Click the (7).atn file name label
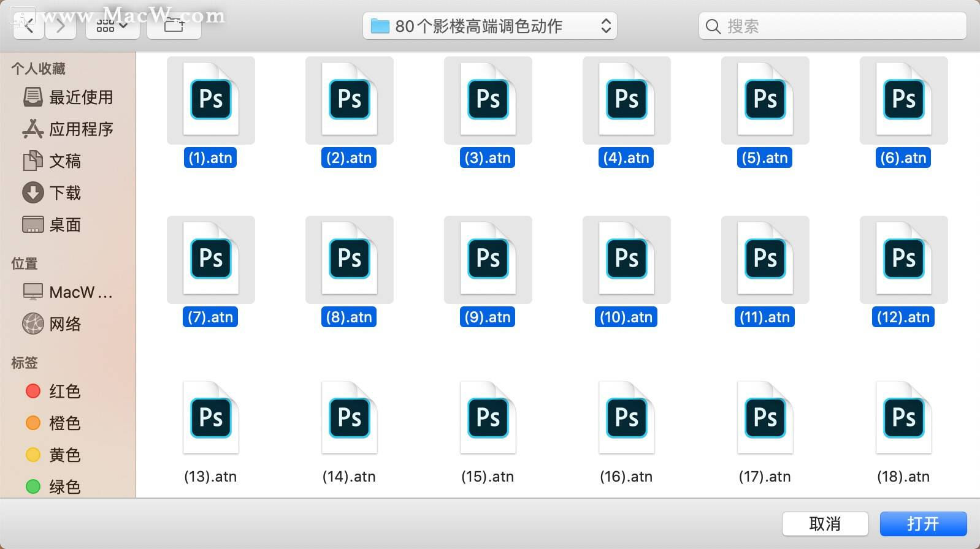 [x=210, y=317]
